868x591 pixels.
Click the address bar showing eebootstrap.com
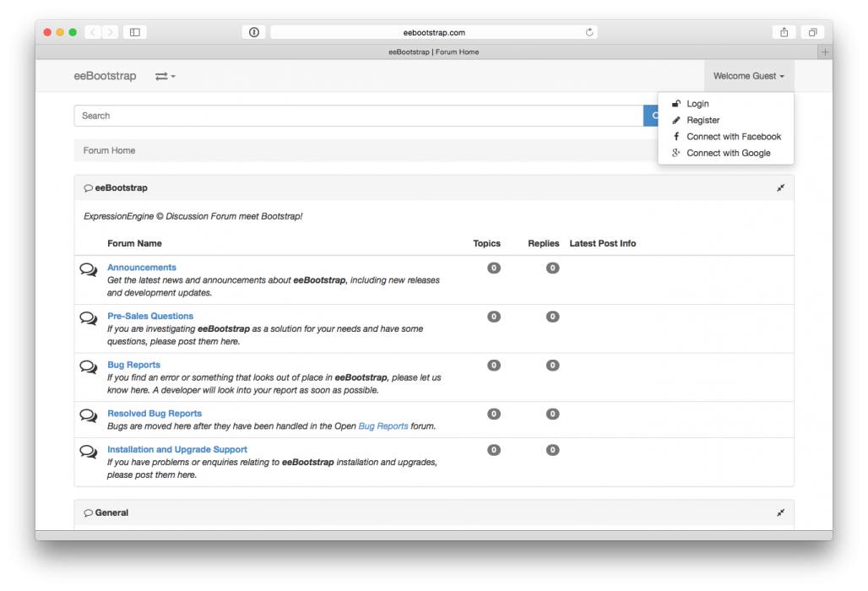point(433,32)
